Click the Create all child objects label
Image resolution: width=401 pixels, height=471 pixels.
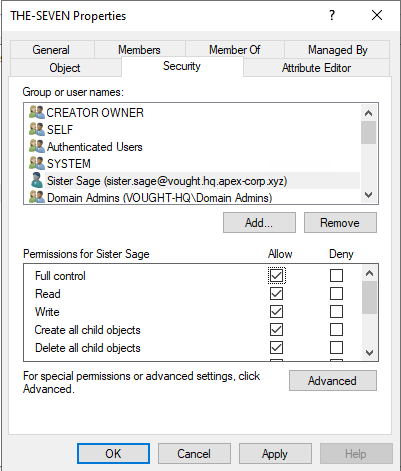[88, 330]
